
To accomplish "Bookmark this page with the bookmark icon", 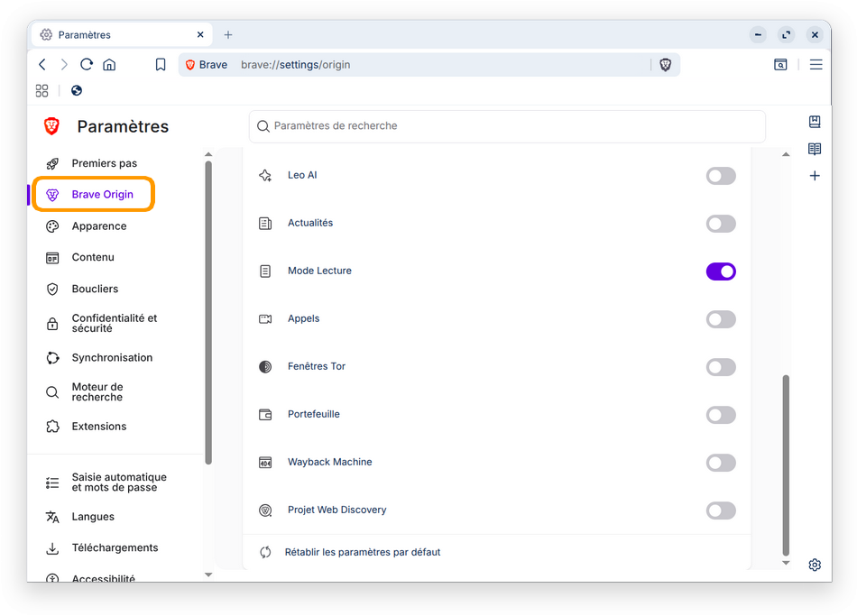I will point(161,65).
